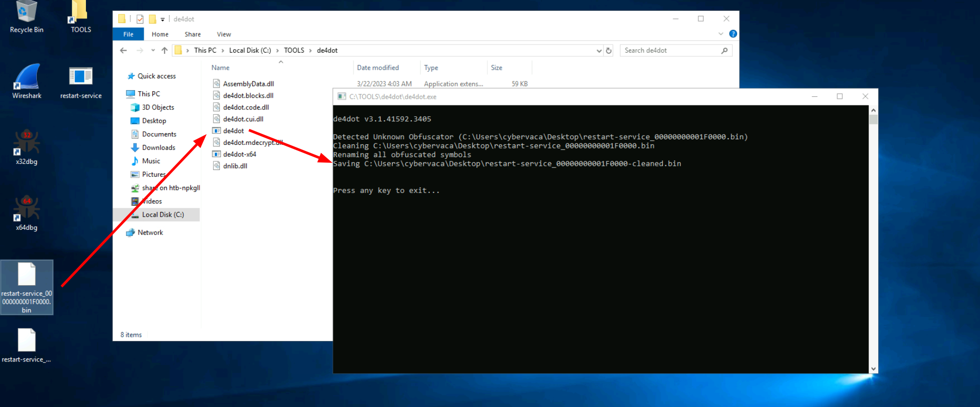Open the address bar history dropdown
The width and height of the screenshot is (980, 407).
tap(599, 51)
